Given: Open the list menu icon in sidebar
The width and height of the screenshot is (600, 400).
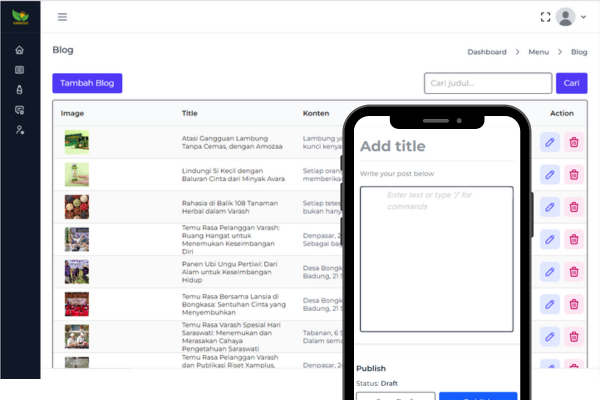Looking at the screenshot, I should click(x=20, y=70).
